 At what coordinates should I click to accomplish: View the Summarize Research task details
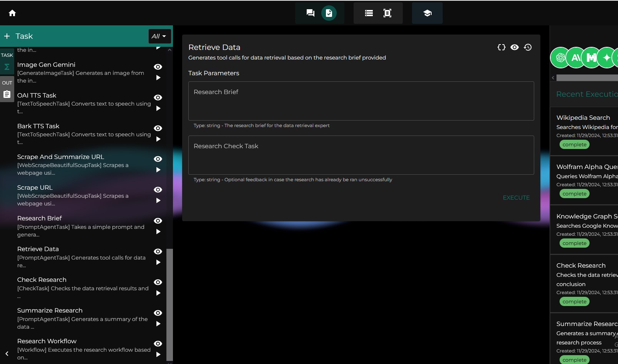pos(158,313)
